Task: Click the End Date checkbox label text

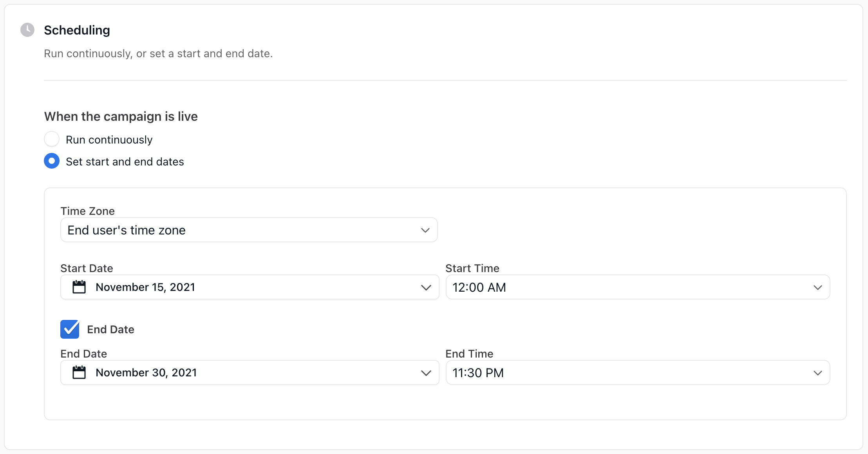Action: [110, 330]
